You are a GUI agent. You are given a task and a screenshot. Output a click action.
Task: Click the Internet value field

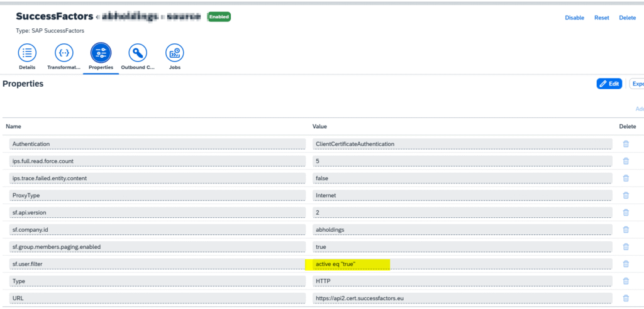[462, 195]
